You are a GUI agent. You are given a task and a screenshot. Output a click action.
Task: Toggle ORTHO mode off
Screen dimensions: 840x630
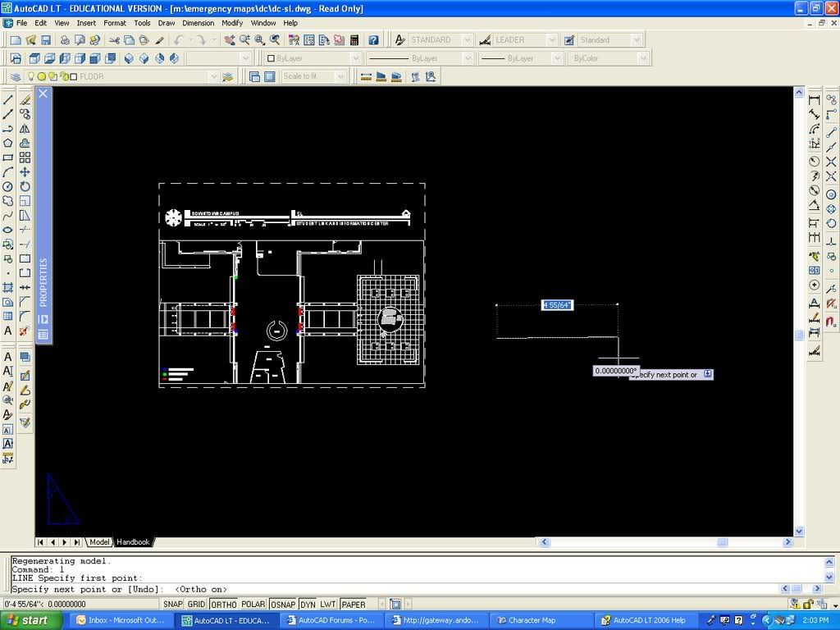coord(223,605)
